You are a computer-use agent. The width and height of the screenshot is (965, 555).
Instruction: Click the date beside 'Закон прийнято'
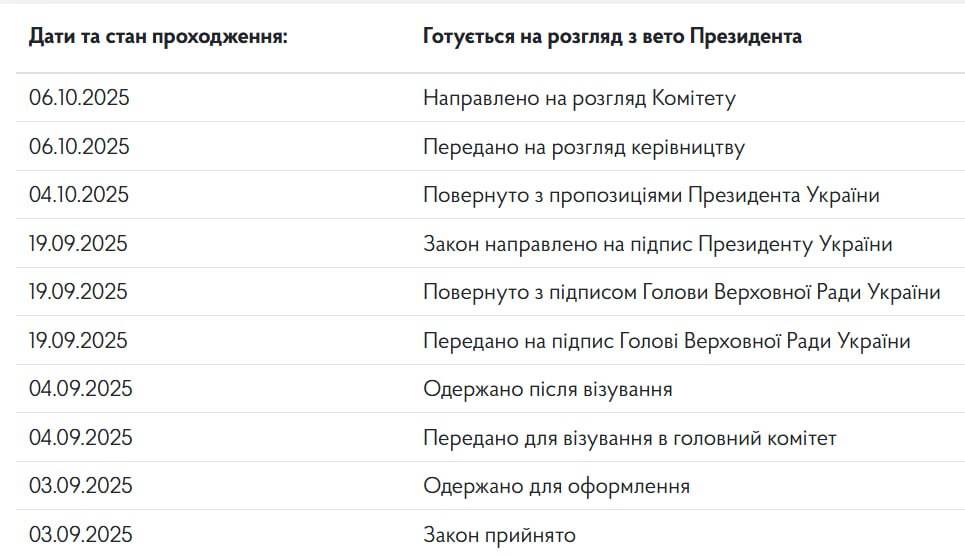point(80,535)
